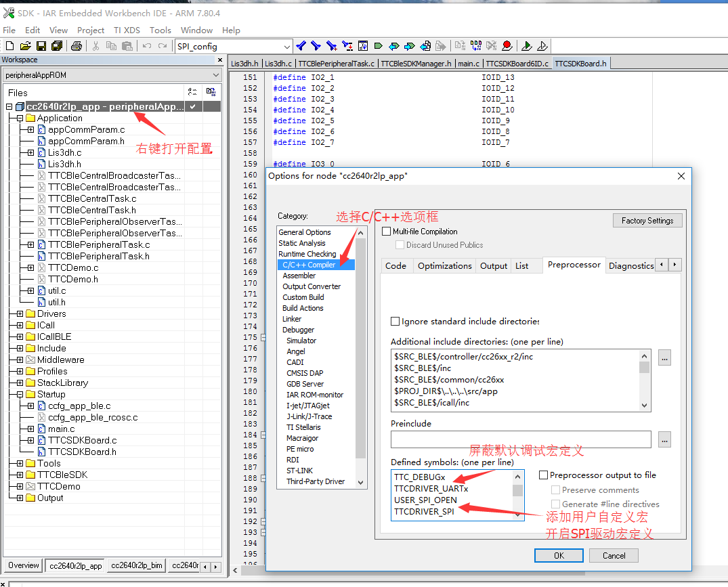Image resolution: width=728 pixels, height=587 pixels.
Task: Click the Factory Settings button
Action: (647, 221)
